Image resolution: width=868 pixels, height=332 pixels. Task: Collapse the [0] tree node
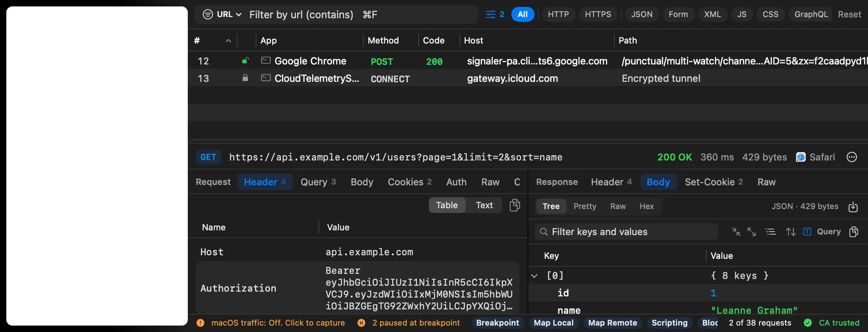535,276
